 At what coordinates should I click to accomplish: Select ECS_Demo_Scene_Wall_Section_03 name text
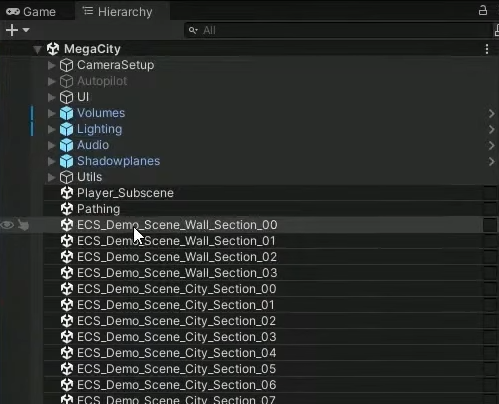pos(177,273)
